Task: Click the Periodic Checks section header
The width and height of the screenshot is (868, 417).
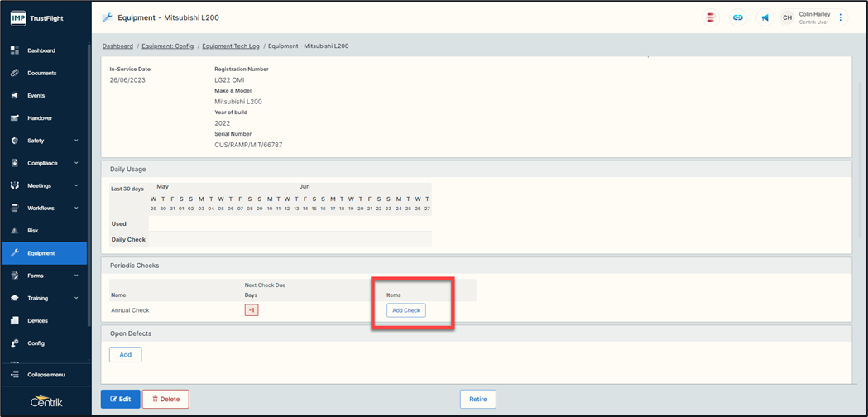Action: 477,266
